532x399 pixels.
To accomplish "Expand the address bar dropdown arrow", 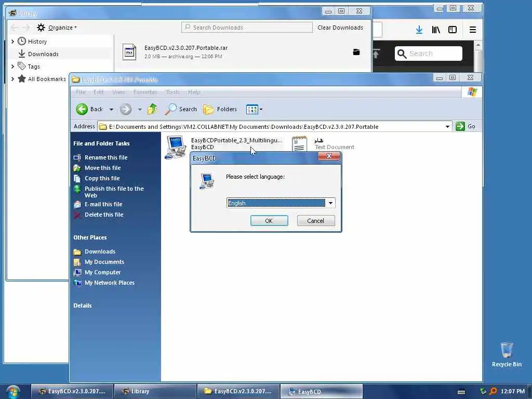I will (x=447, y=127).
